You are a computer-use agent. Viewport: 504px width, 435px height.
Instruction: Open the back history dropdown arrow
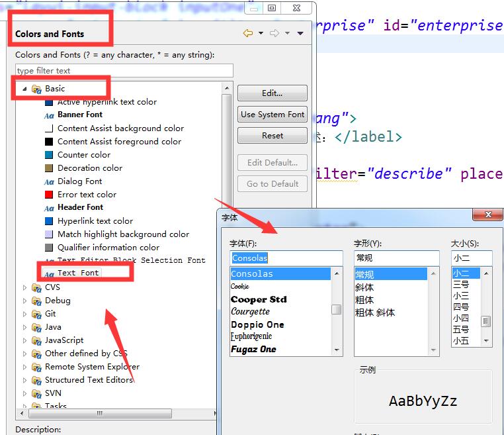click(x=261, y=33)
